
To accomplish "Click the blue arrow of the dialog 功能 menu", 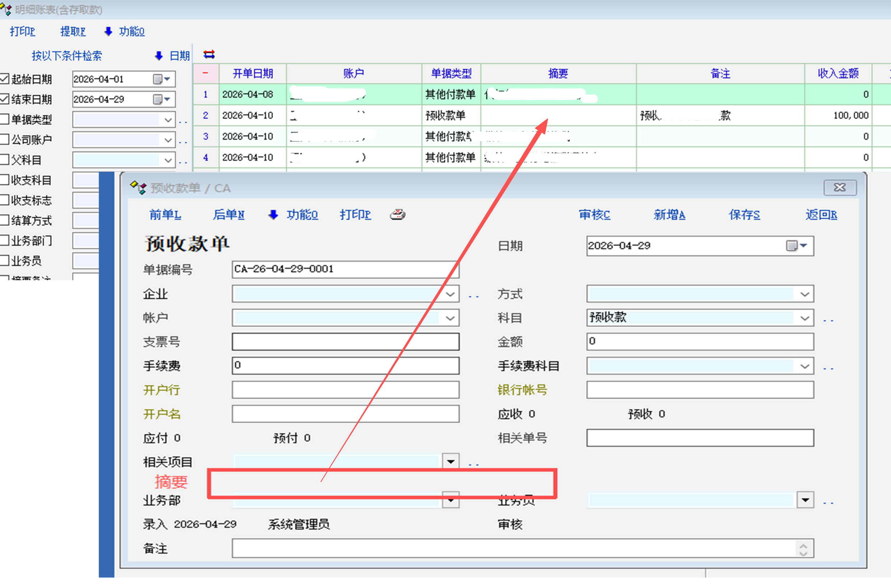I will pyautogui.click(x=273, y=215).
